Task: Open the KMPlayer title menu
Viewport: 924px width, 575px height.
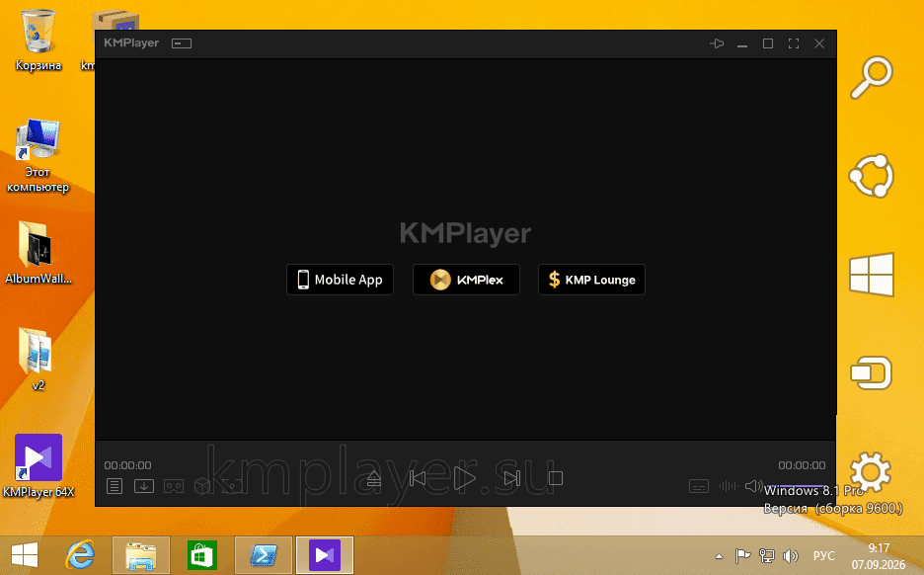Action: point(131,43)
